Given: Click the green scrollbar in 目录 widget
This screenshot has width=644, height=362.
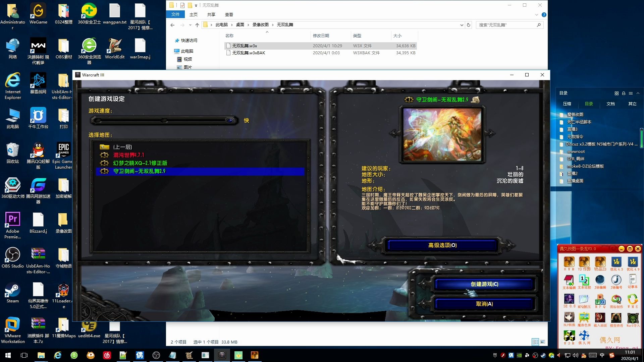Looking at the screenshot, I should (x=641, y=138).
